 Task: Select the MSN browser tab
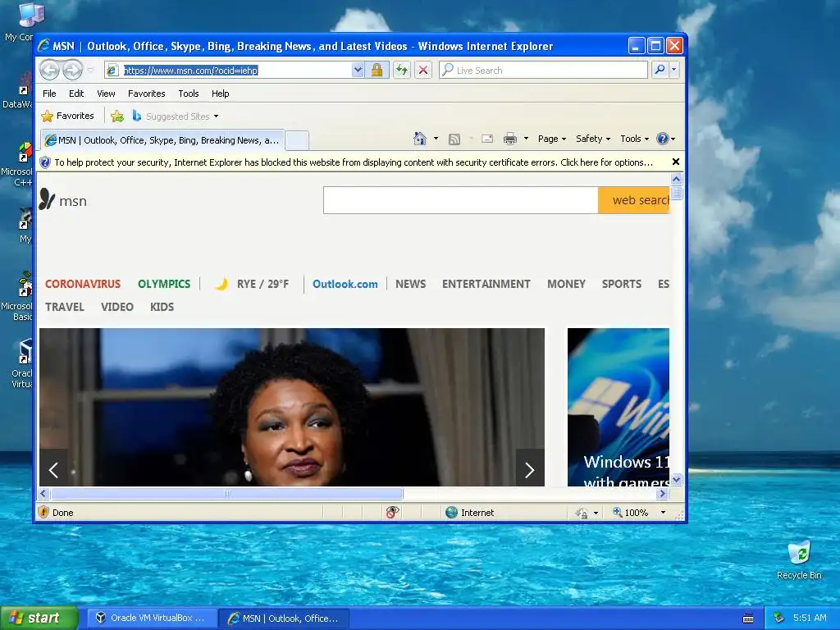pyautogui.click(x=163, y=140)
